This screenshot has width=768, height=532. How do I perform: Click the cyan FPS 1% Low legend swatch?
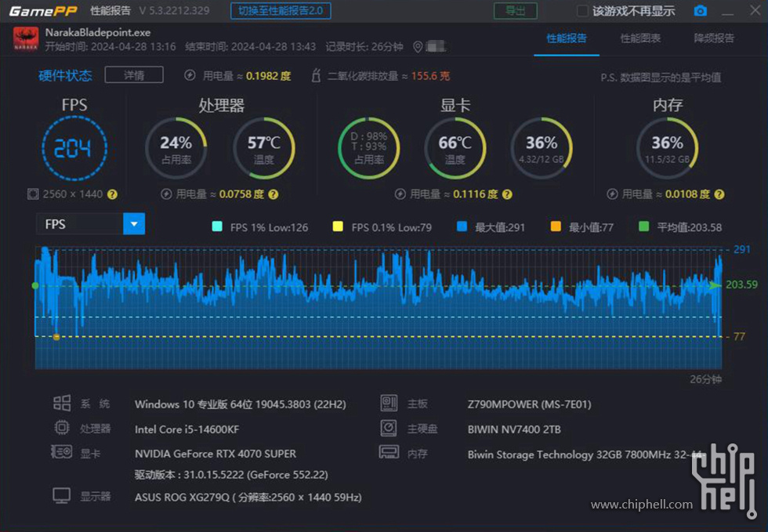[217, 226]
